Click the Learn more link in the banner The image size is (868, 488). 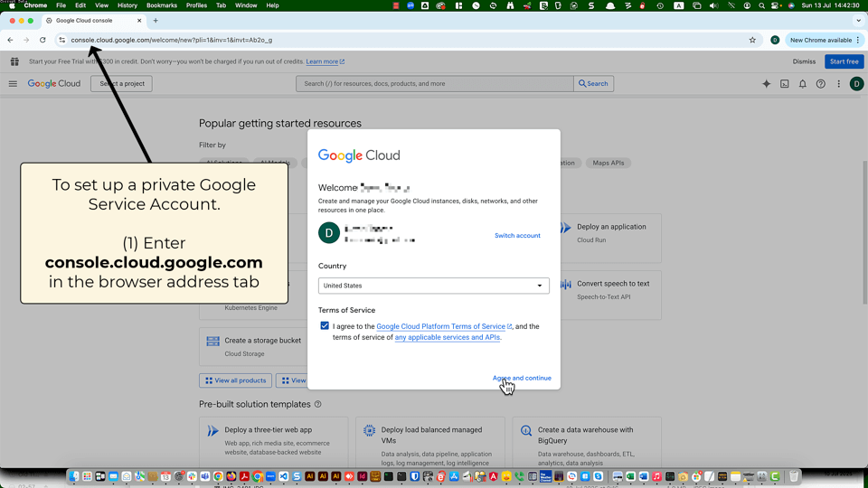[x=325, y=61]
